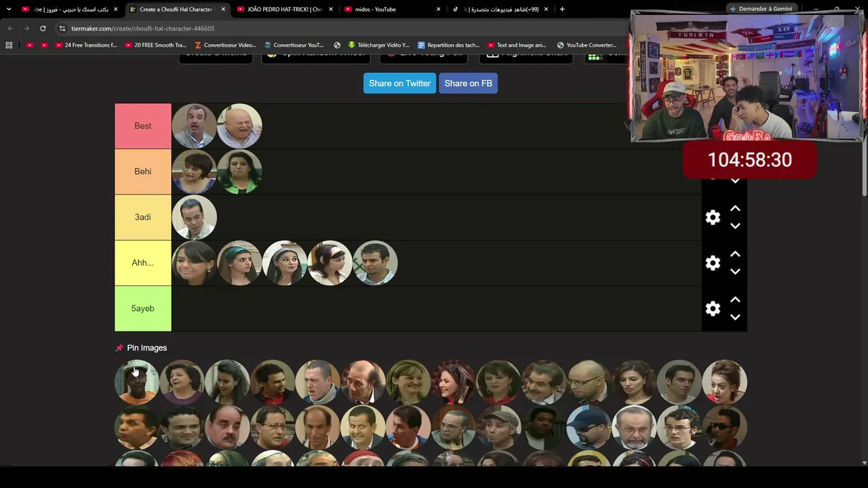Screen dimensions: 868x488
Task: Open the Convertisseur YouT... bookmark
Action: coord(294,45)
